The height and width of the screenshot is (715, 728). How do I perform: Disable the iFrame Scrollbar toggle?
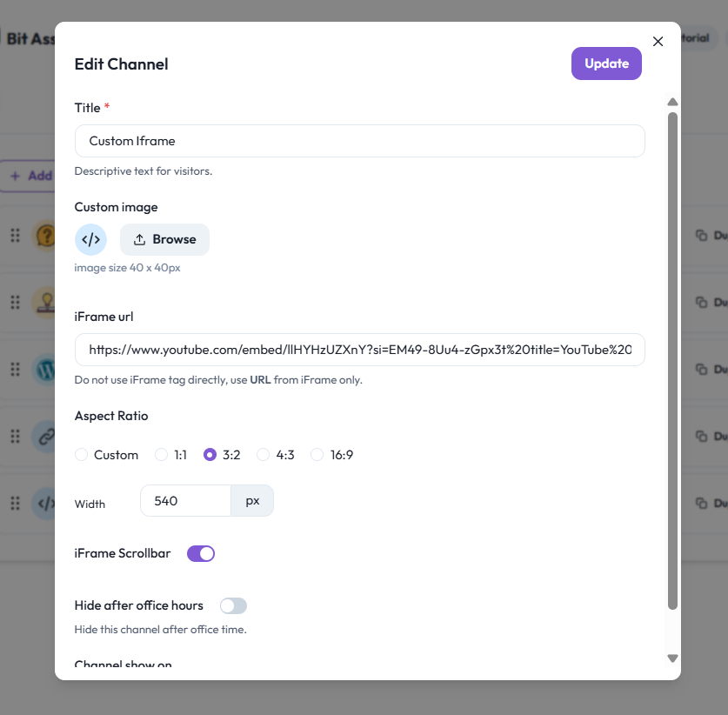coord(201,553)
